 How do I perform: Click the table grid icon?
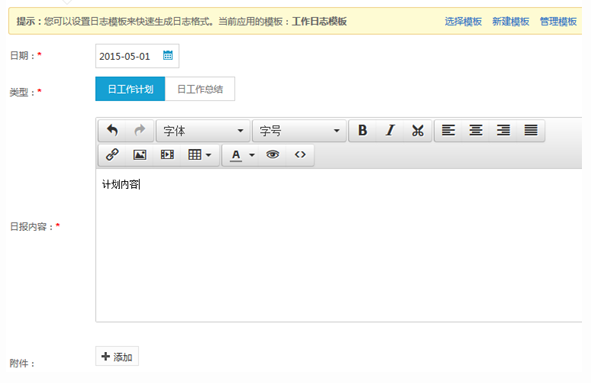pyautogui.click(x=194, y=155)
